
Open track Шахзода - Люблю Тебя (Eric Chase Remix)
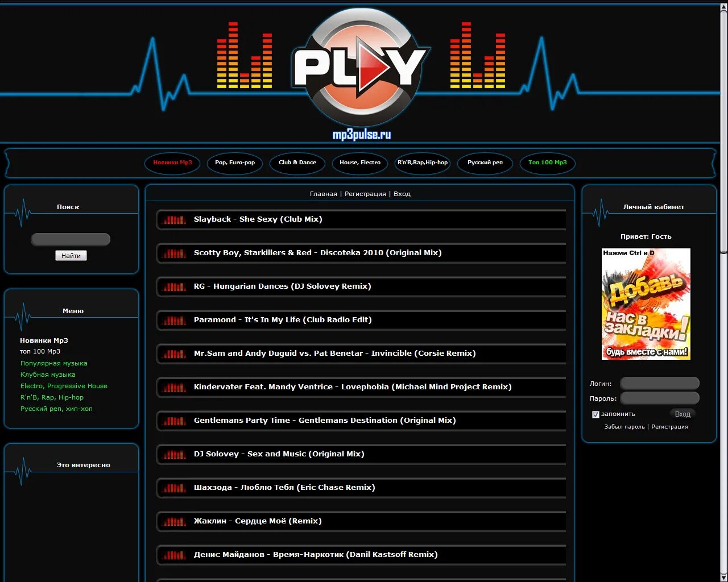[284, 488]
